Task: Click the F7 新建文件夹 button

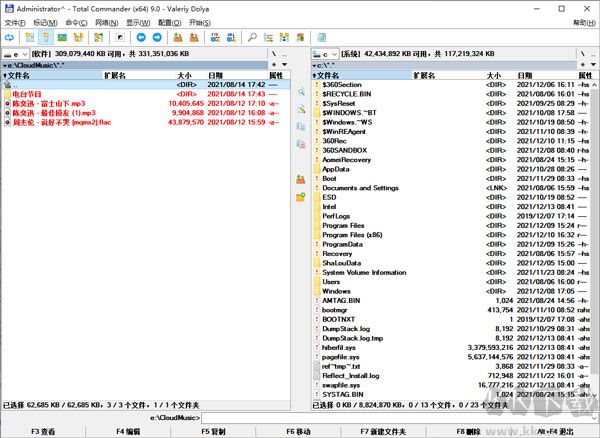Action: pyautogui.click(x=383, y=431)
